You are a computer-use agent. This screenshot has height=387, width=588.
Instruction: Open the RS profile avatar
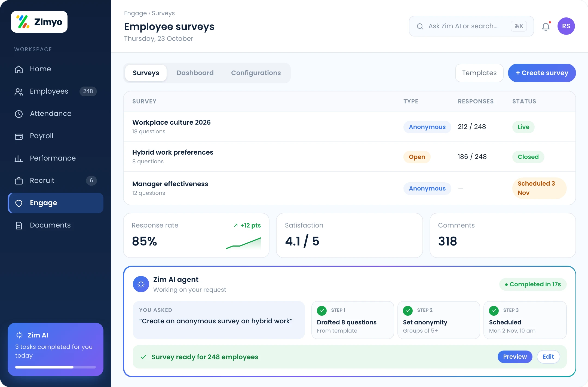(x=566, y=26)
